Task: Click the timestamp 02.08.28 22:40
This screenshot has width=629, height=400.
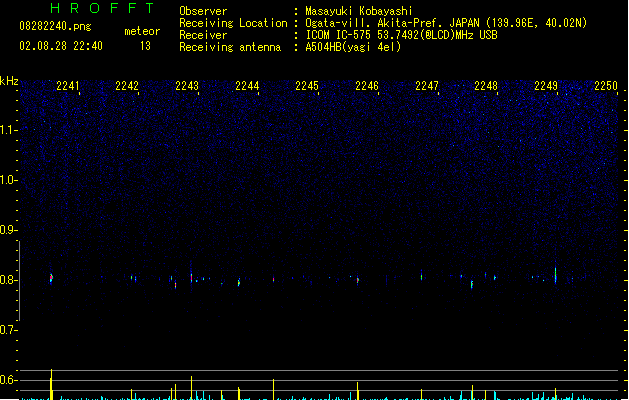Action: (x=61, y=46)
